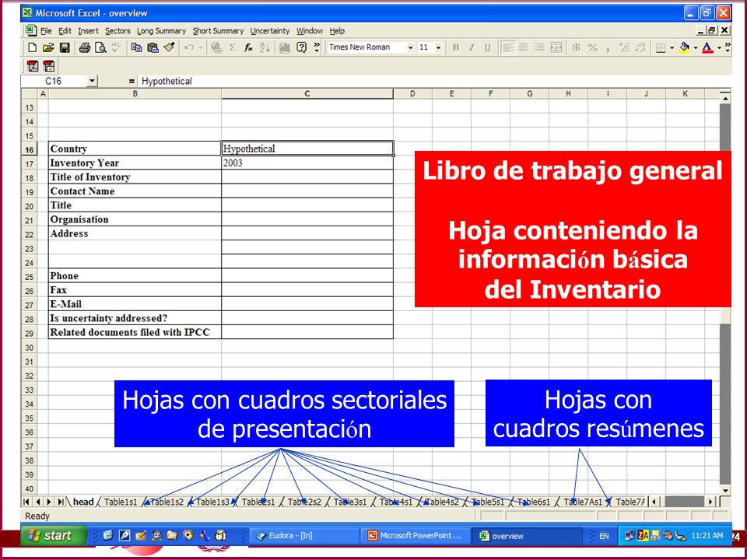Switch to the Table6s1 sheet tab
The height and width of the screenshot is (560, 747).
[534, 502]
